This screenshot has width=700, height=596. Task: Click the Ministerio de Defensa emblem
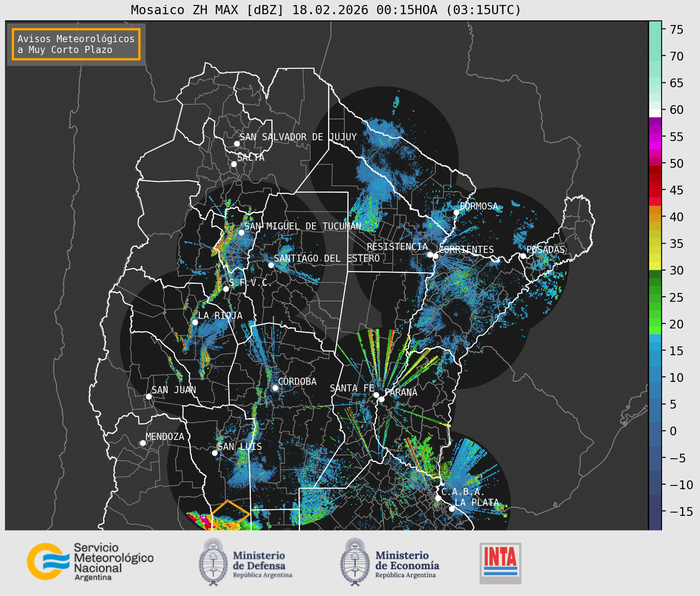[x=214, y=562]
